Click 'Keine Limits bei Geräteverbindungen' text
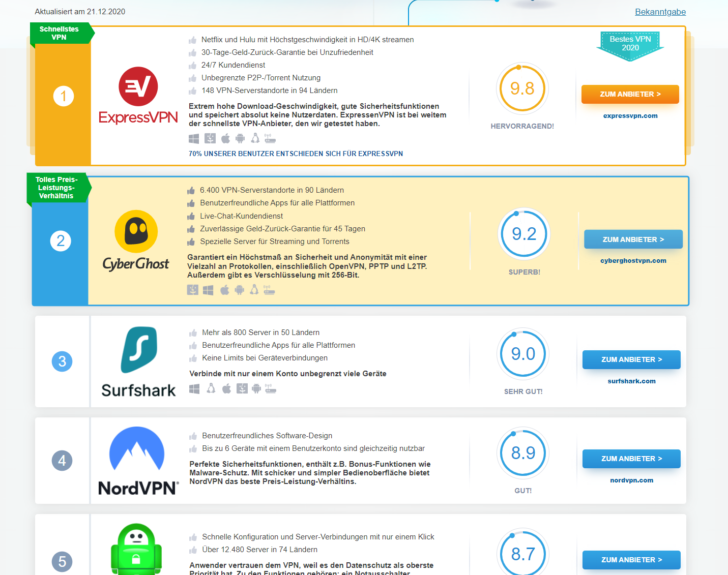Viewport: 728px width, 575px height. pyautogui.click(x=265, y=358)
